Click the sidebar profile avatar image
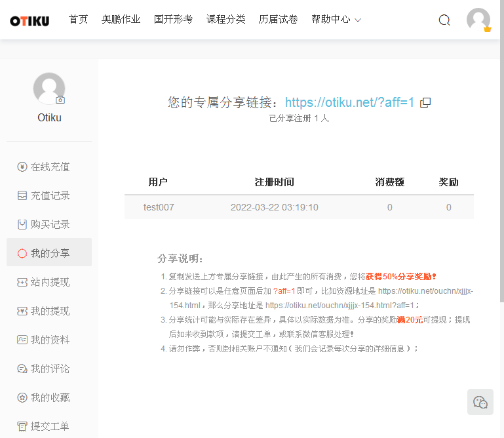This screenshot has height=438, width=504. coord(49,89)
